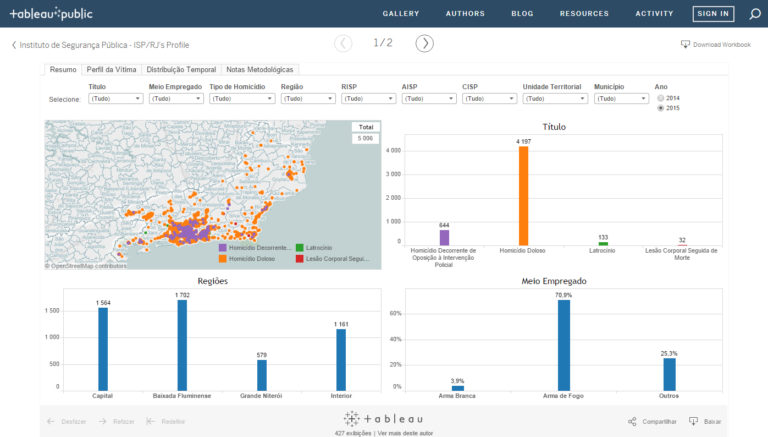Open the search magnifier icon
Viewport: 768px width, 437px height.
pos(755,14)
